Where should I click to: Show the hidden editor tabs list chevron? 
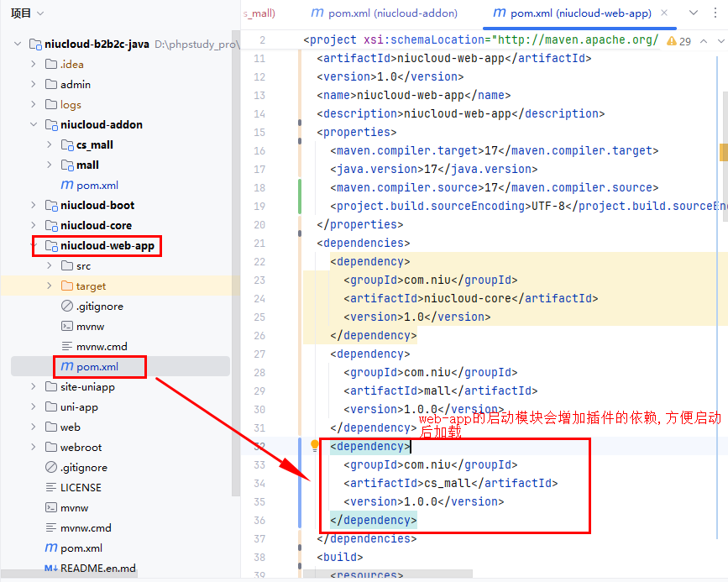(x=694, y=13)
